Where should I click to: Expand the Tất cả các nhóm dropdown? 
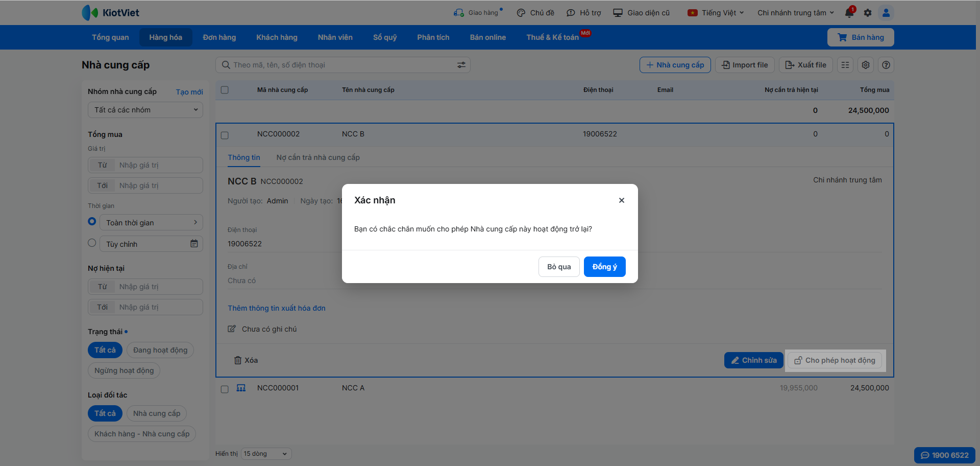pyautogui.click(x=145, y=110)
